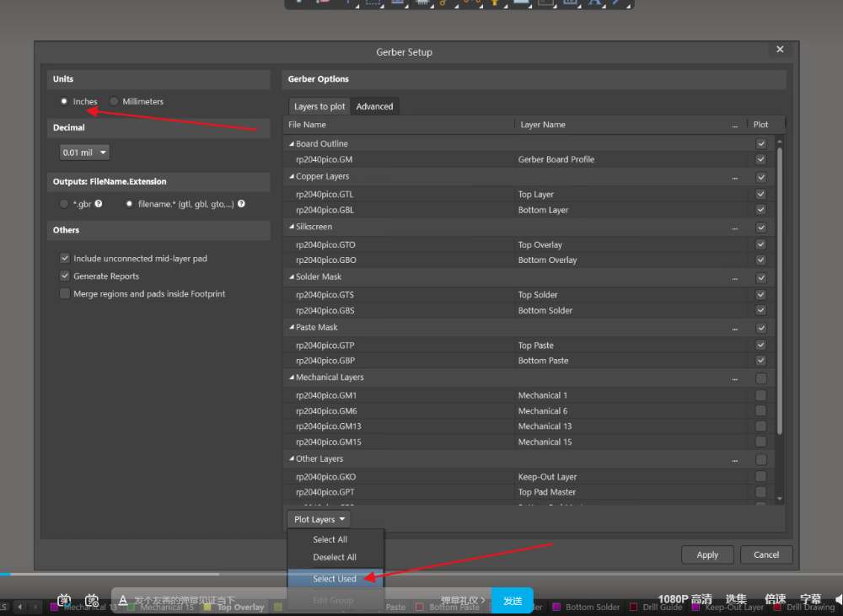Click the Cancel button

point(766,554)
